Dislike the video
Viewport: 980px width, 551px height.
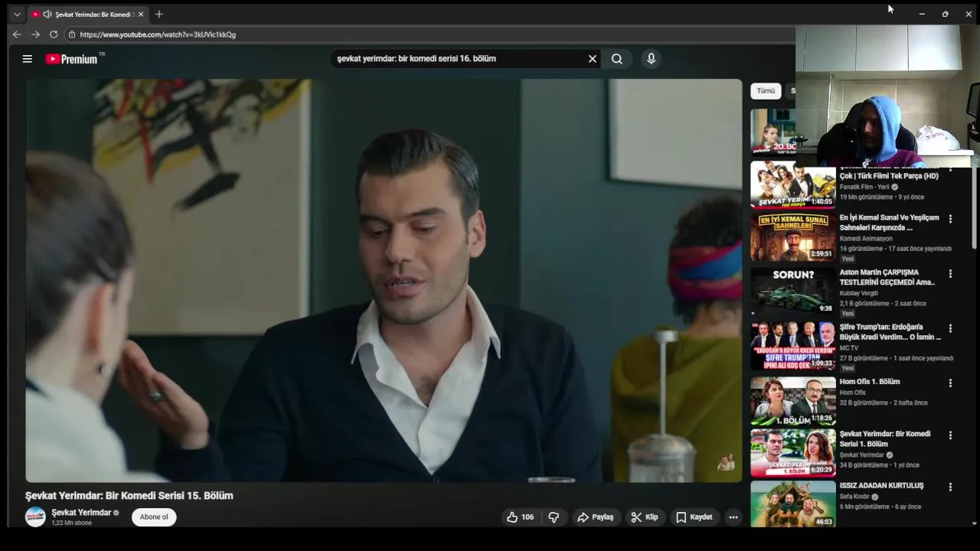(x=554, y=517)
